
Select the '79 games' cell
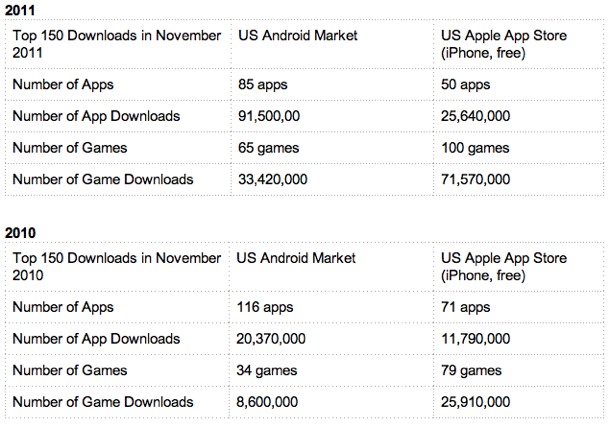471,371
